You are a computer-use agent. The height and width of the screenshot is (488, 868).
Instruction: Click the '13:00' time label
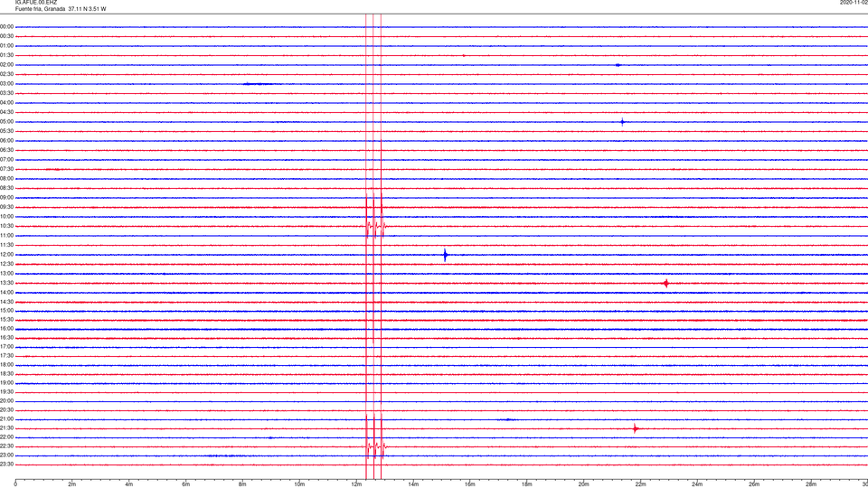pyautogui.click(x=6, y=273)
